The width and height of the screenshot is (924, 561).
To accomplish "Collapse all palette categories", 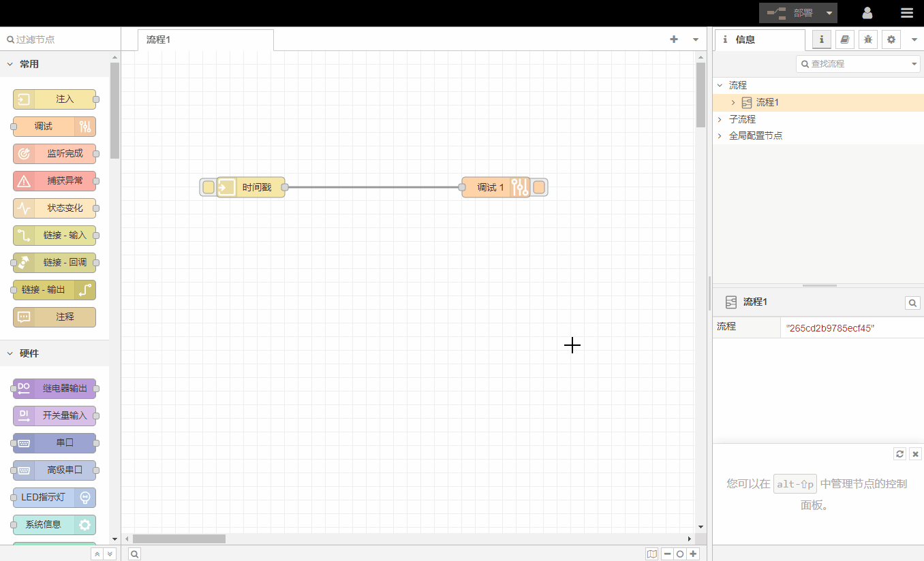I will pyautogui.click(x=97, y=554).
